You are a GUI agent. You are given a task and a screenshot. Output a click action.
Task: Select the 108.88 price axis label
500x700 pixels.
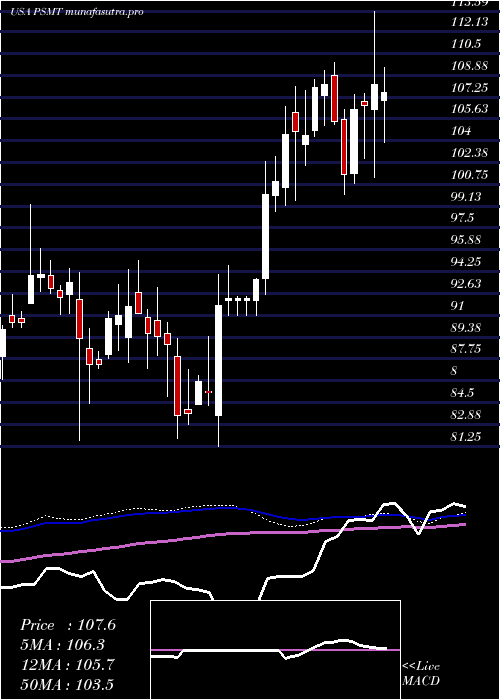click(x=469, y=66)
